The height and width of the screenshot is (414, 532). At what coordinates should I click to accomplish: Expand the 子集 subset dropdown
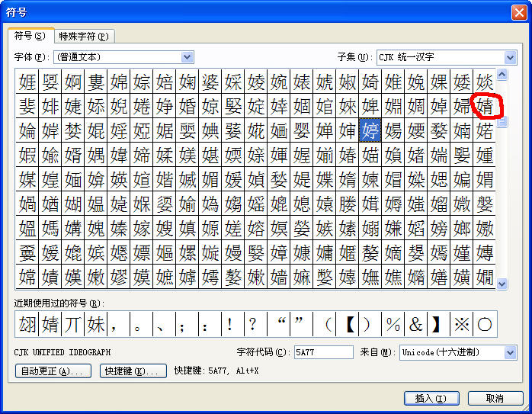click(511, 57)
